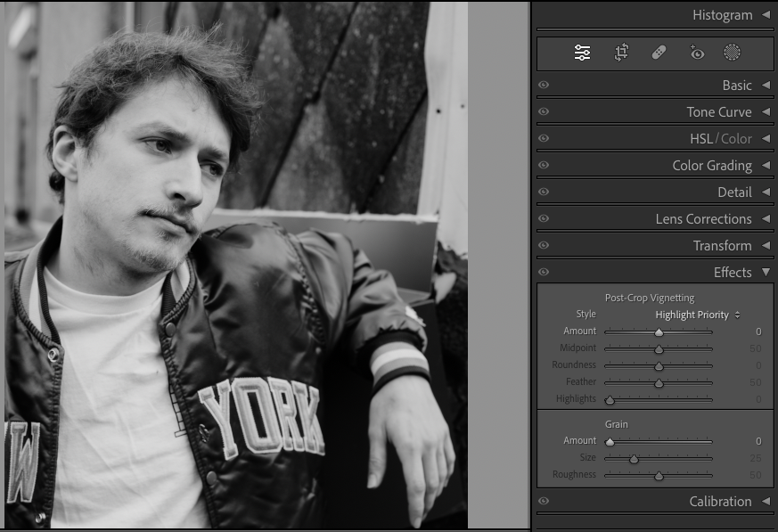Disable the Effects panel eye switch
This screenshot has height=532, width=778.
click(544, 273)
